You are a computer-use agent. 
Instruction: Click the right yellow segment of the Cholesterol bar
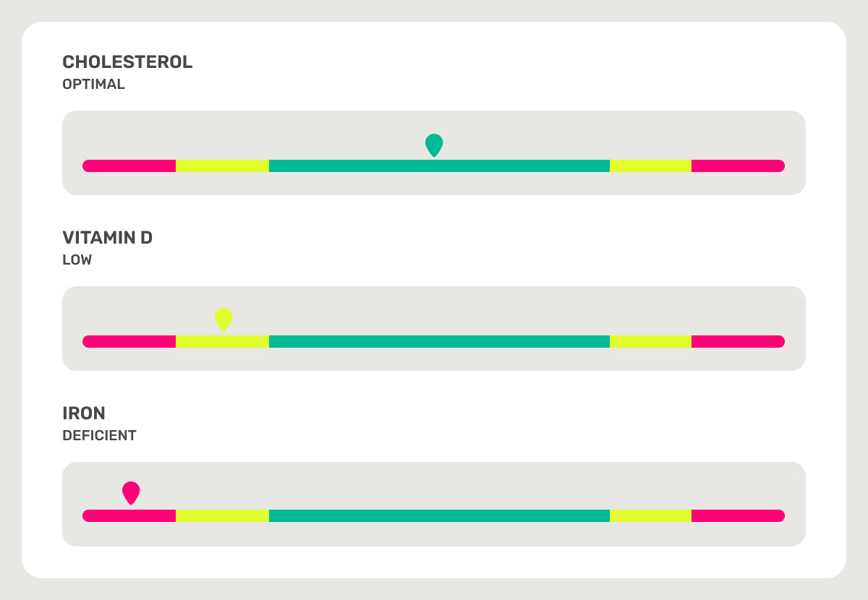(650, 166)
